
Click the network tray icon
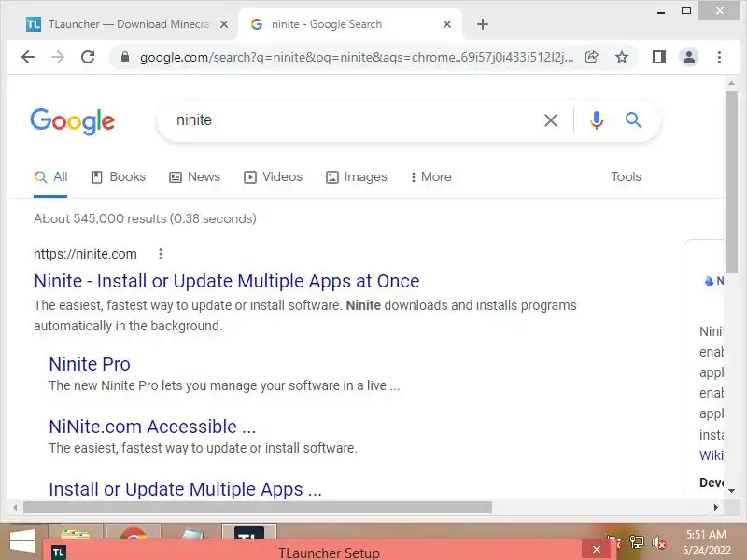[x=637, y=542]
